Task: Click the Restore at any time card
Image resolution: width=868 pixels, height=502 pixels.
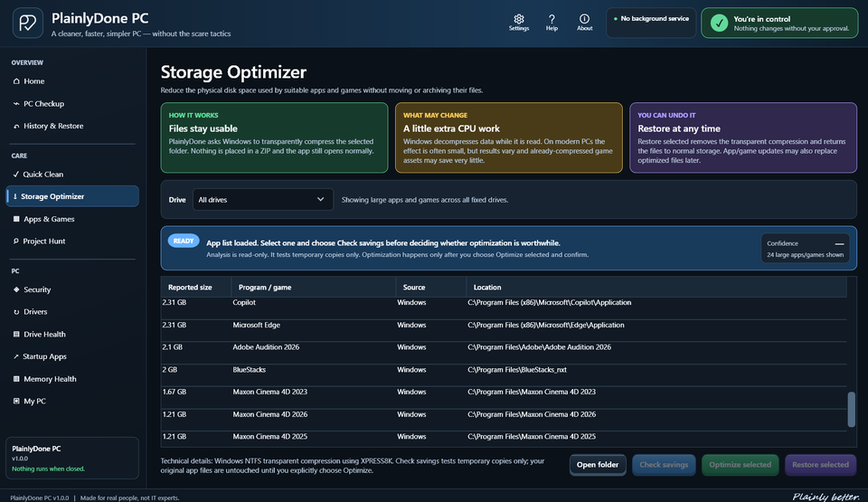Action: (x=743, y=137)
